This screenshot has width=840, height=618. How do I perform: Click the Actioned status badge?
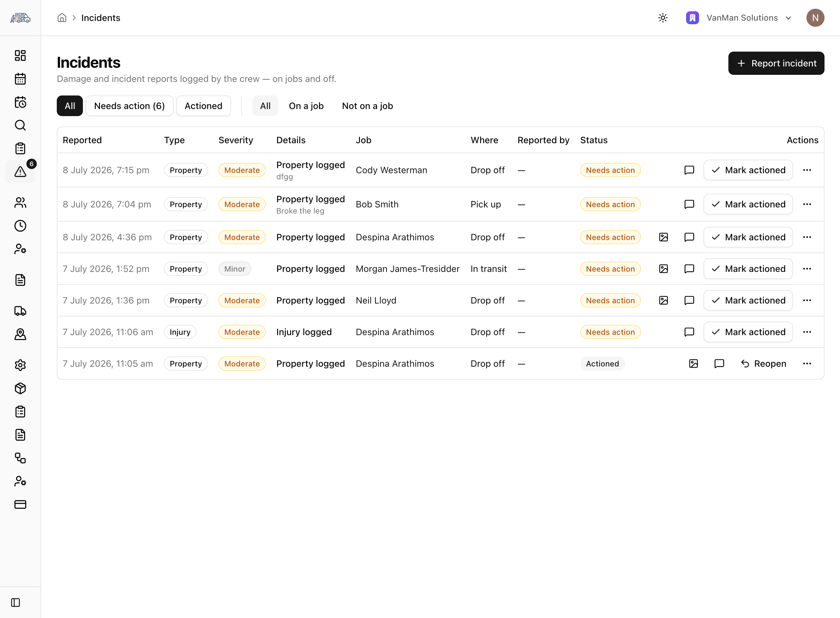click(602, 364)
